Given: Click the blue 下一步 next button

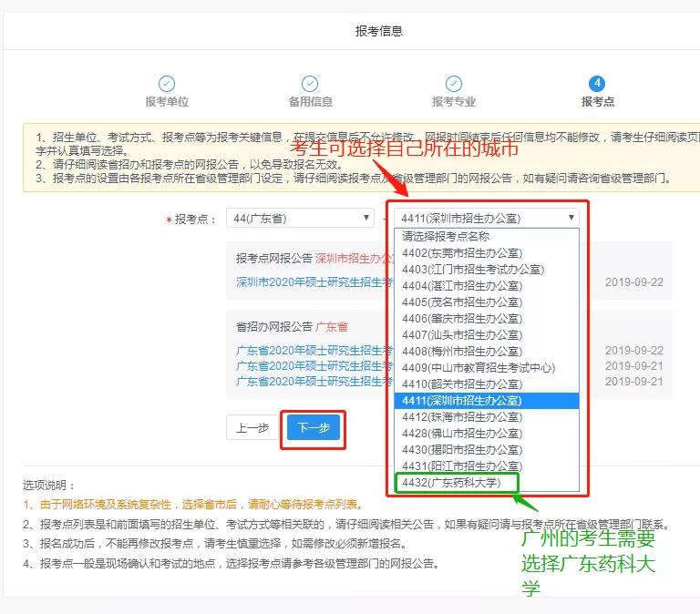Looking at the screenshot, I should (x=314, y=427).
